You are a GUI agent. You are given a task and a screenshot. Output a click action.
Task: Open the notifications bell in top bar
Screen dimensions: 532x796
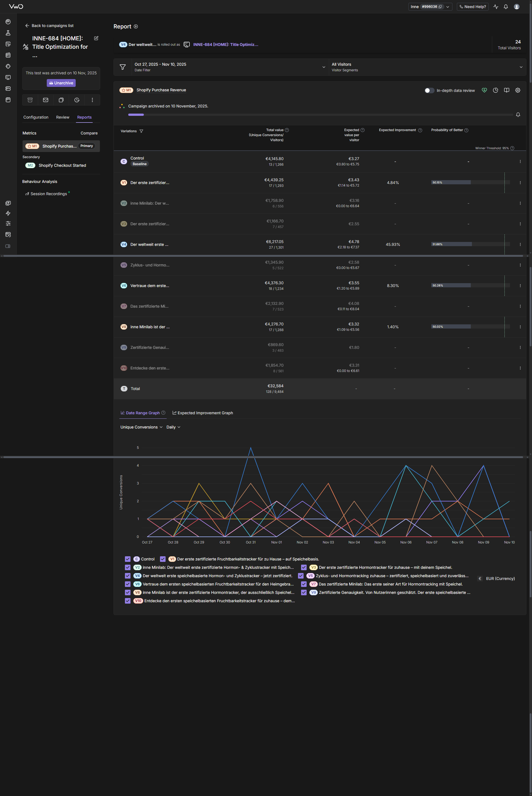[x=506, y=7]
